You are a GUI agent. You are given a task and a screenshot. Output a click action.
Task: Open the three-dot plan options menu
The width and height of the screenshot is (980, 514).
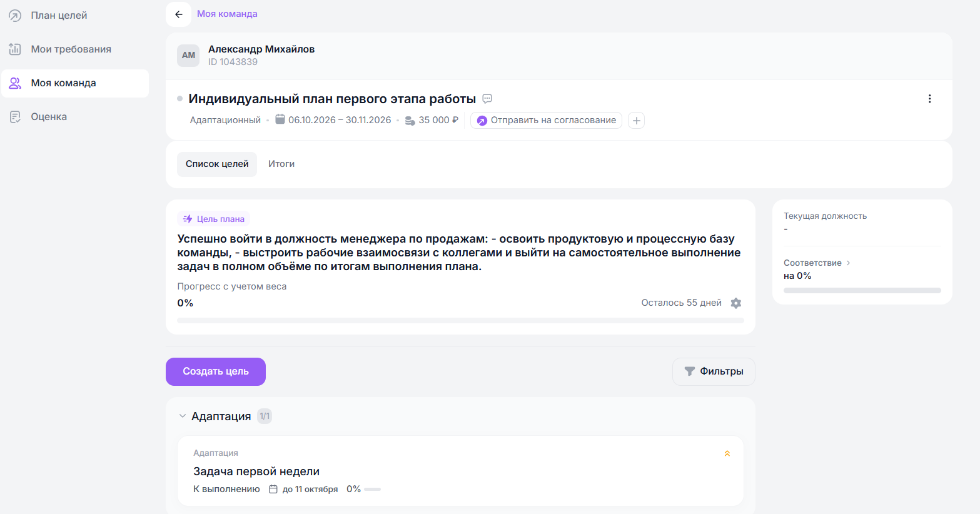coord(930,99)
